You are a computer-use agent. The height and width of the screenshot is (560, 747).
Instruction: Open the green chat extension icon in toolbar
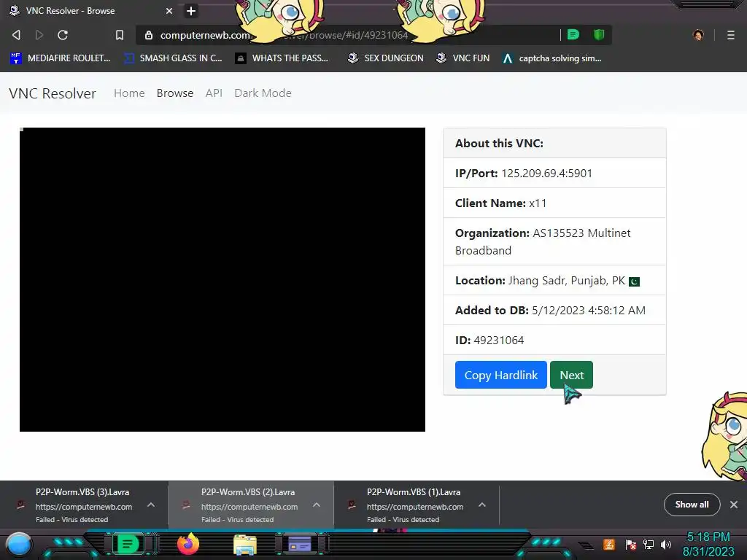(x=573, y=34)
